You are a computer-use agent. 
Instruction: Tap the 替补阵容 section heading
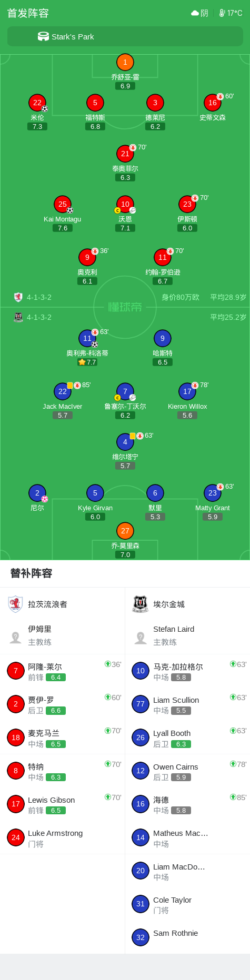coord(32,573)
